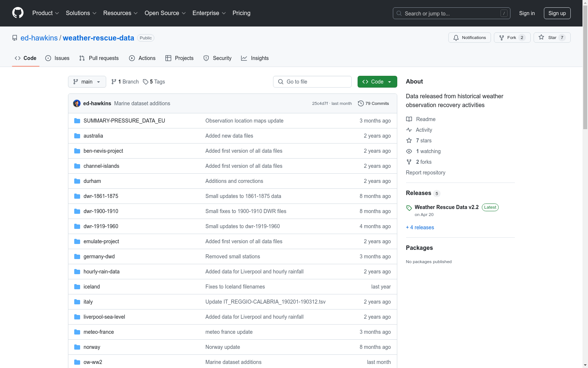Click the commits history clock icon

(361, 103)
